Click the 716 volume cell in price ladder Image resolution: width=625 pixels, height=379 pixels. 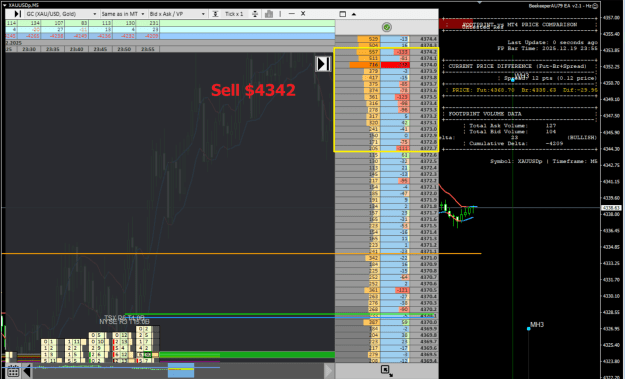365,65
